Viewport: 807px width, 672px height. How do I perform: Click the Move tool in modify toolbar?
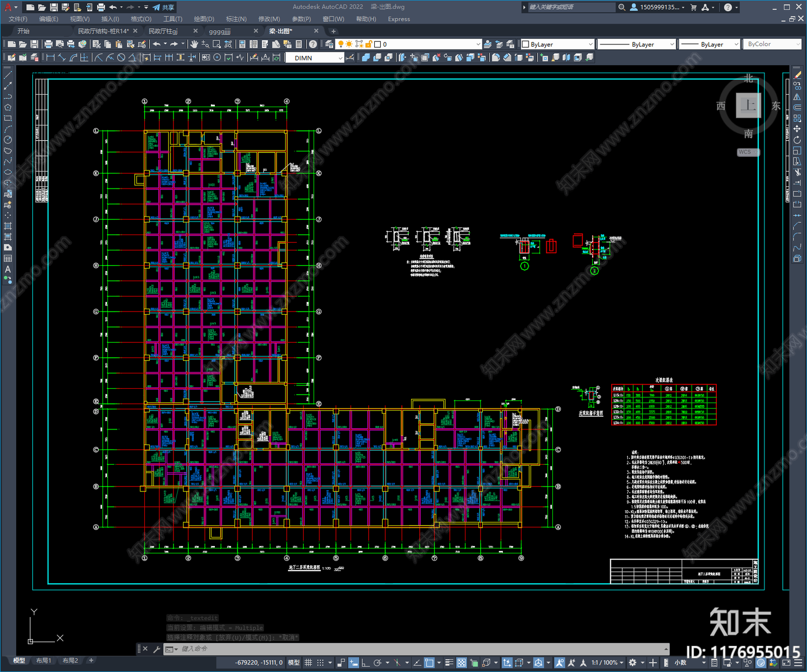[797, 129]
